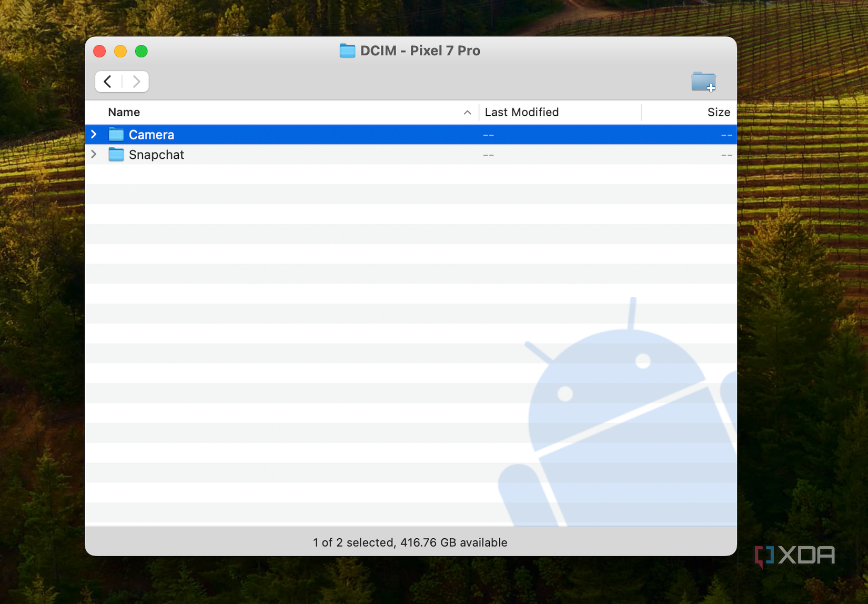Image resolution: width=868 pixels, height=604 pixels.
Task: Click the DCIM - Pixel 7 Pro title
Action: coord(420,51)
